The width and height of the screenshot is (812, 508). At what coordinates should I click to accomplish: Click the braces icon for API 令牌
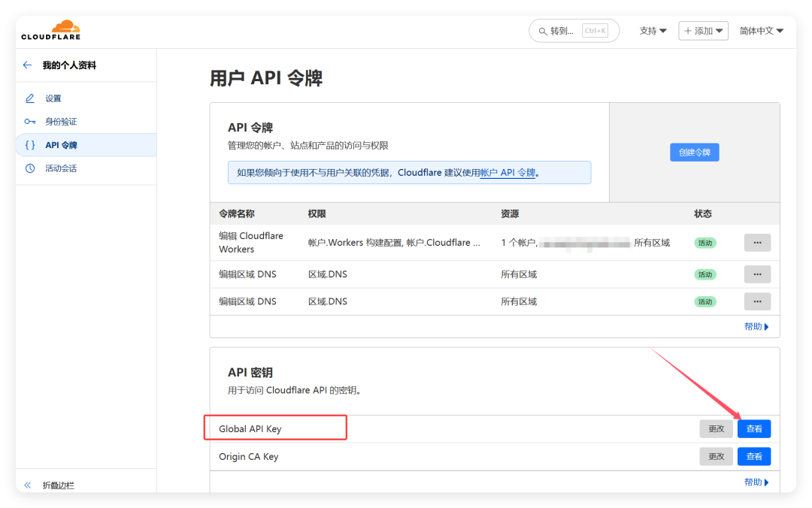point(30,145)
